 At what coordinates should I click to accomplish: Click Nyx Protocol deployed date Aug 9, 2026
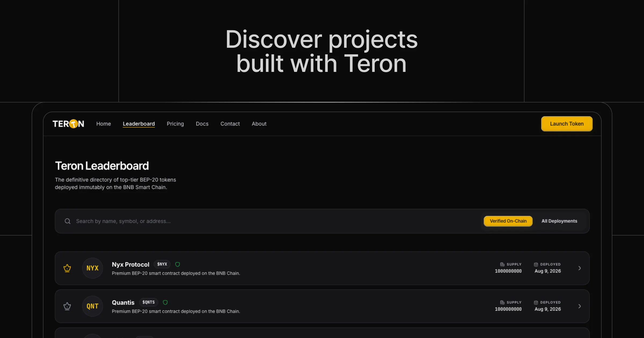[x=547, y=271]
